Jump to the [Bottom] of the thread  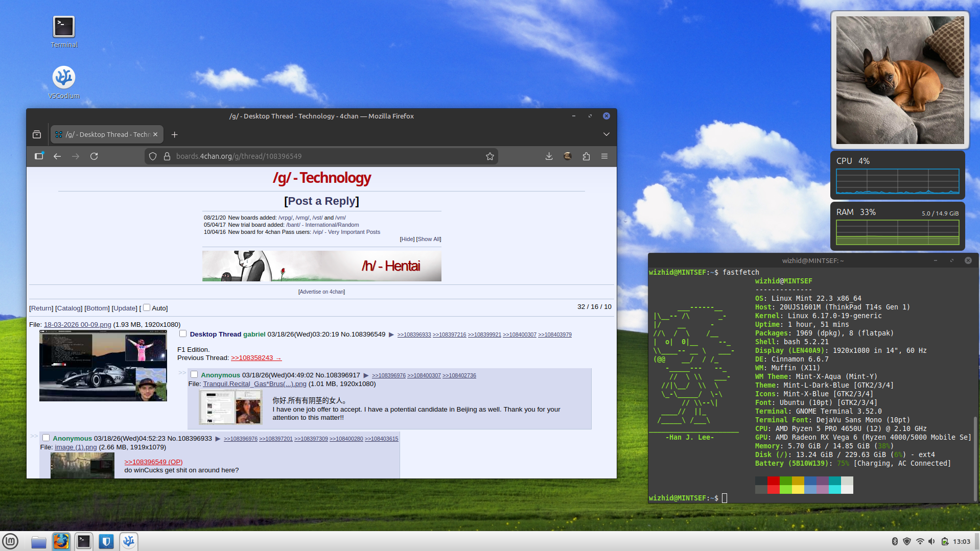pos(97,308)
